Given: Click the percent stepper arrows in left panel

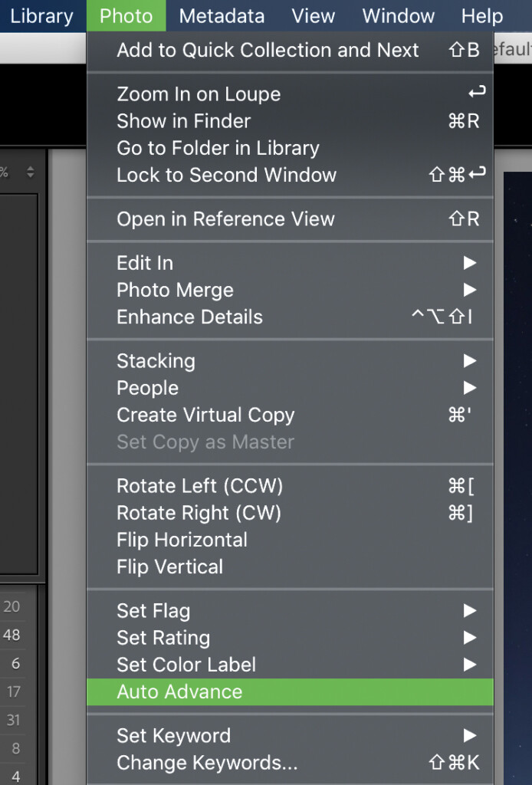Looking at the screenshot, I should click(x=31, y=172).
